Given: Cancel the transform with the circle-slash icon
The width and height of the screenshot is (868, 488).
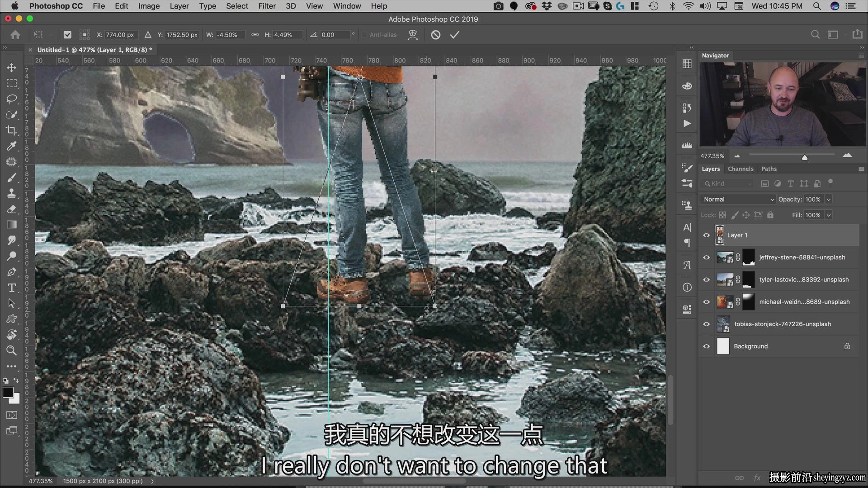Looking at the screenshot, I should pyautogui.click(x=435, y=35).
